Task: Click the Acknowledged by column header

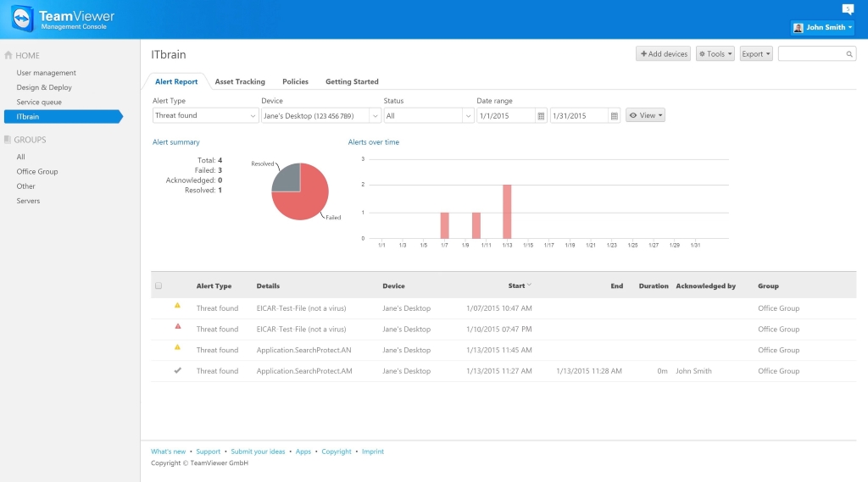Action: (x=706, y=286)
